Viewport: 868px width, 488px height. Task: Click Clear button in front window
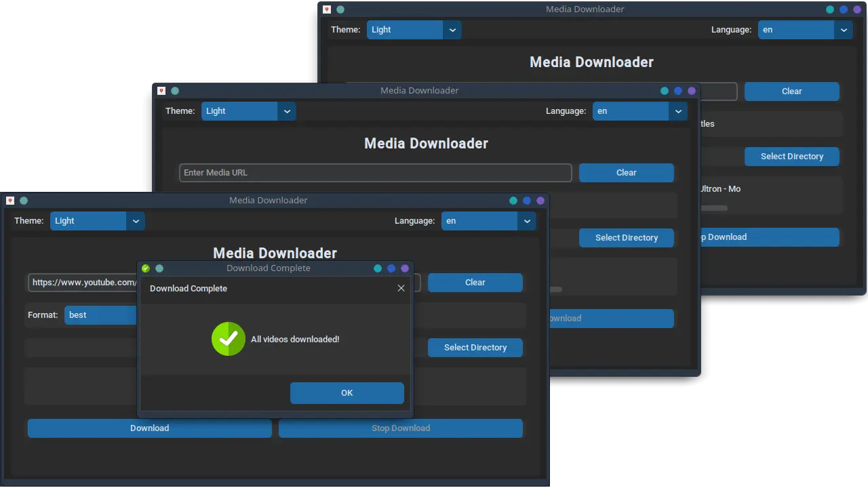click(x=475, y=283)
